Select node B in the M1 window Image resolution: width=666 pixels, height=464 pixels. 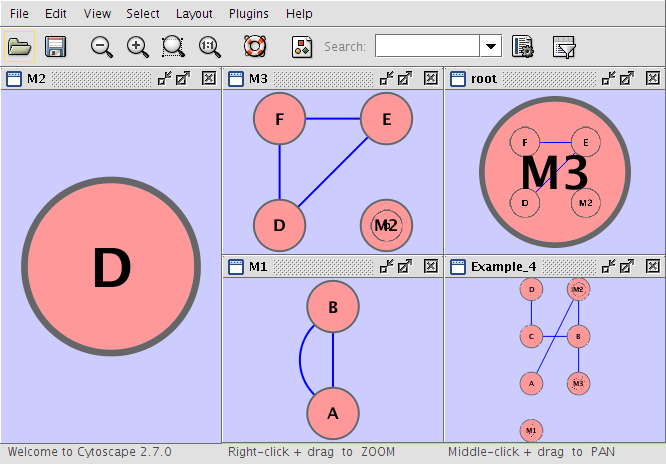[x=333, y=307]
